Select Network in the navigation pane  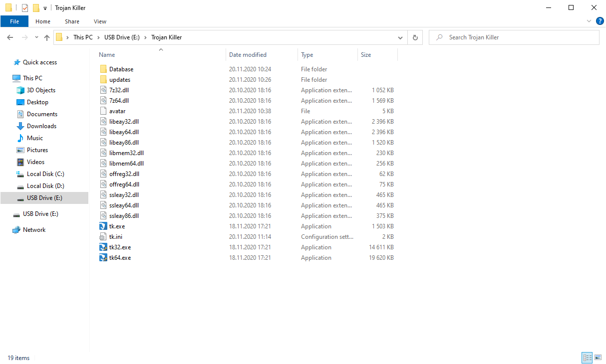click(x=34, y=230)
